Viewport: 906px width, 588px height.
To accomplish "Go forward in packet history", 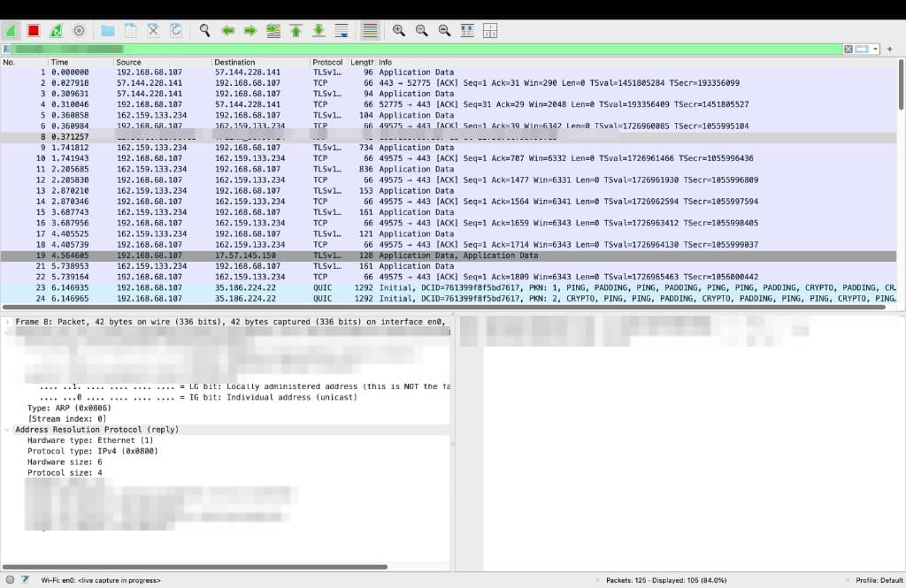I will pos(250,31).
